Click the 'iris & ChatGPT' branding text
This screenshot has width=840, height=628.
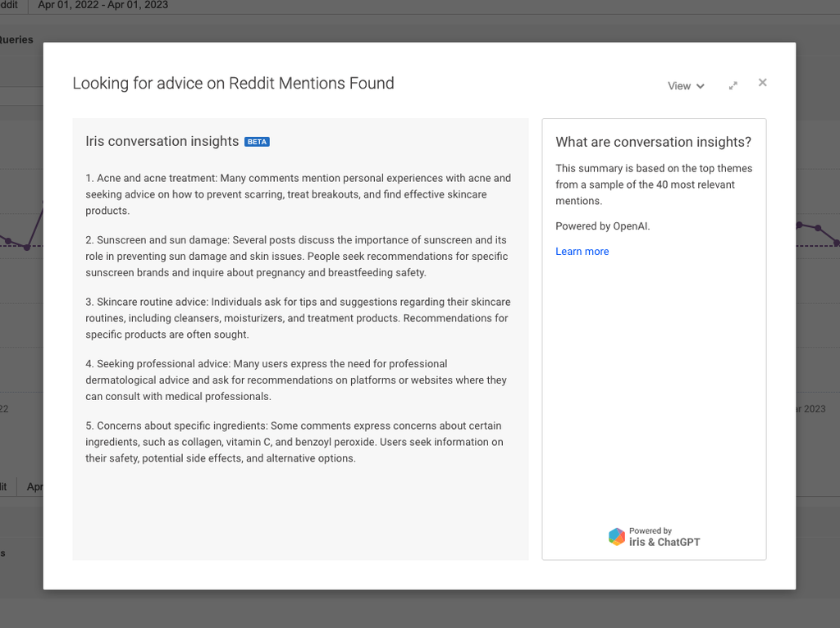(x=664, y=542)
